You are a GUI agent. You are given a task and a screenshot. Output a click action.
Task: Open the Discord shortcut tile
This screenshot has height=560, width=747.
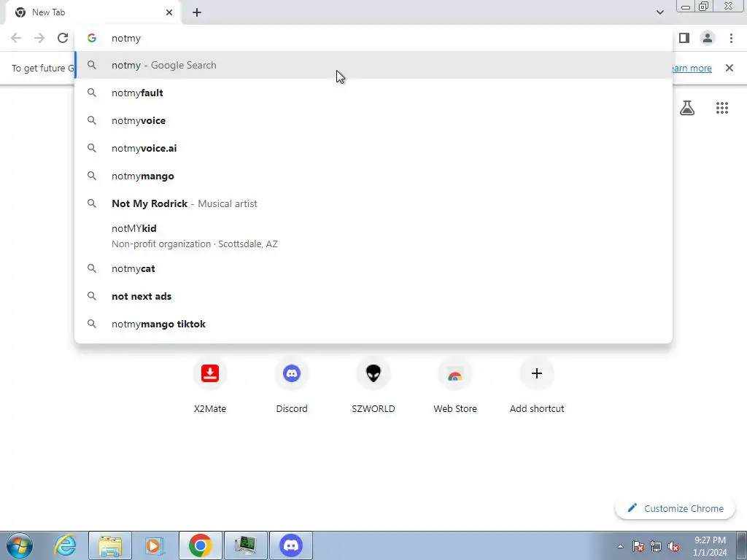pos(292,386)
